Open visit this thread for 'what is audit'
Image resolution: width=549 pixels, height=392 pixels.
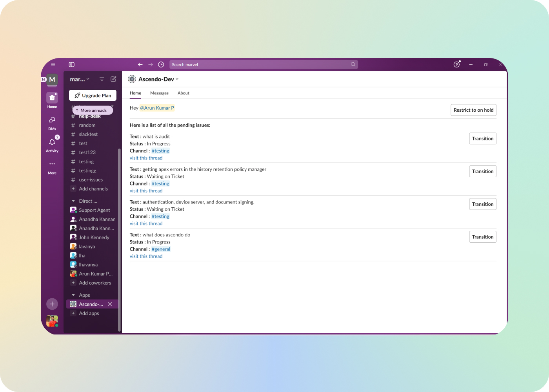click(146, 158)
